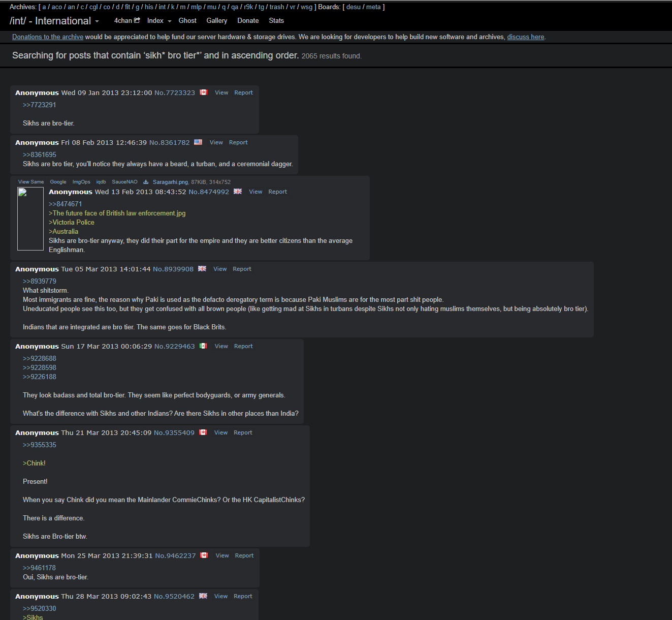The height and width of the screenshot is (620, 672).
Task: Open the Ghost menu item
Action: (x=187, y=21)
